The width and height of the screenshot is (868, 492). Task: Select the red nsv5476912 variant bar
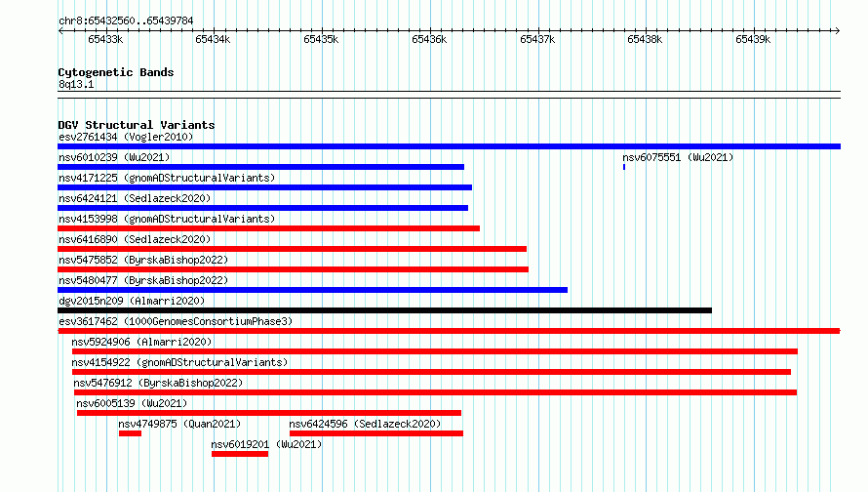[436, 392]
